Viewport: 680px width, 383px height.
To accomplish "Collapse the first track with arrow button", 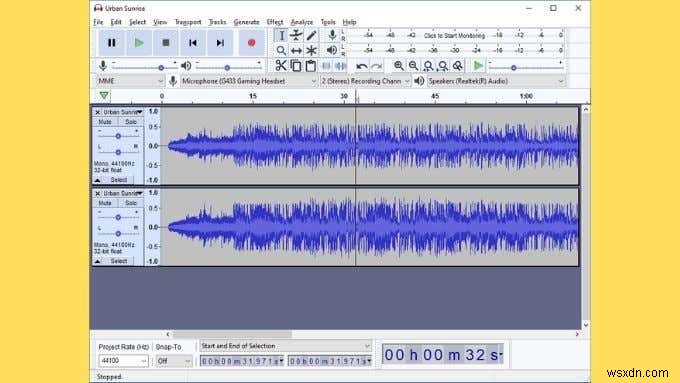I will [98, 180].
